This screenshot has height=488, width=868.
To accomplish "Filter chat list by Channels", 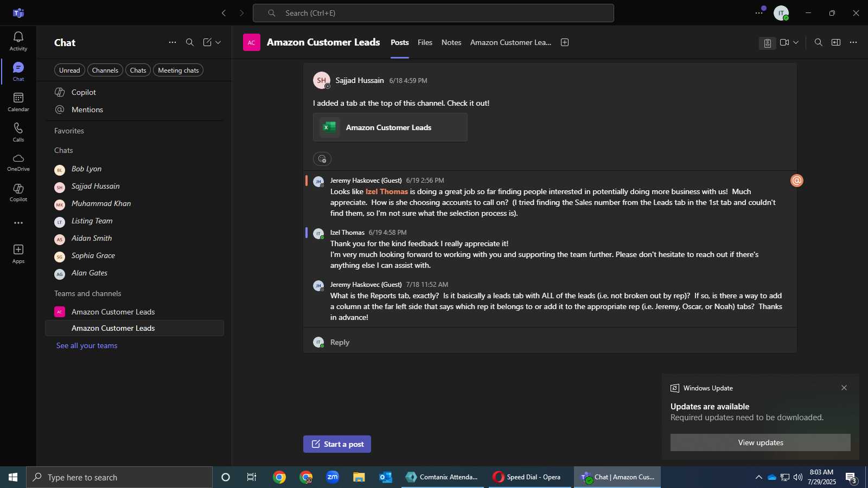I will coord(105,70).
